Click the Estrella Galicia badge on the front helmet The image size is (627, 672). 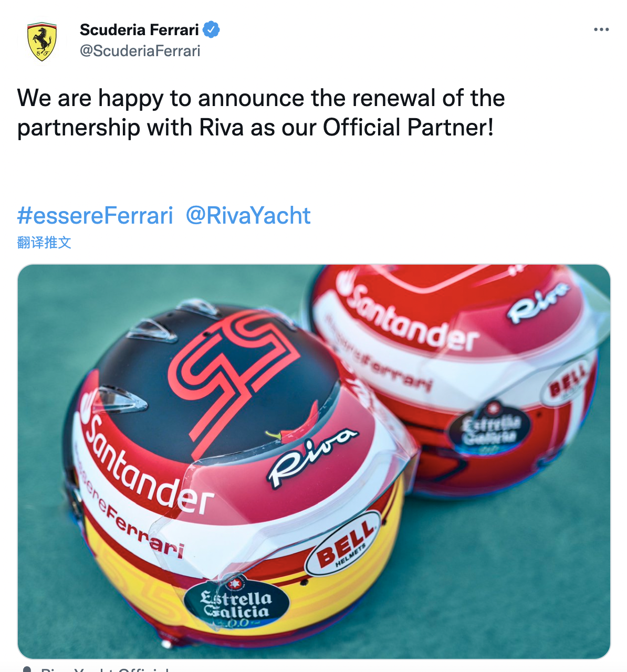[236, 605]
